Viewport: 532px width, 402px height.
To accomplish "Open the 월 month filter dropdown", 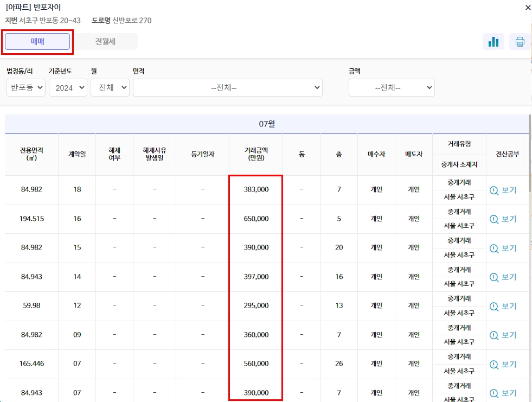I will pos(110,87).
